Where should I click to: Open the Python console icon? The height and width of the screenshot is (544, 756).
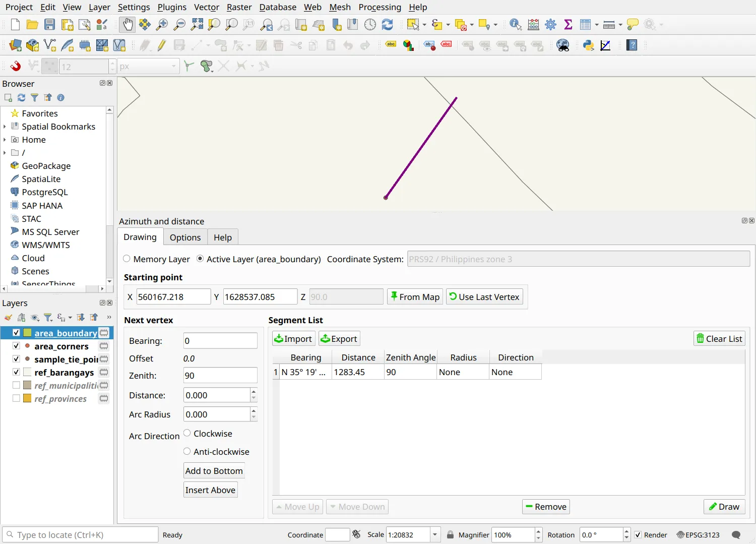[x=588, y=45]
